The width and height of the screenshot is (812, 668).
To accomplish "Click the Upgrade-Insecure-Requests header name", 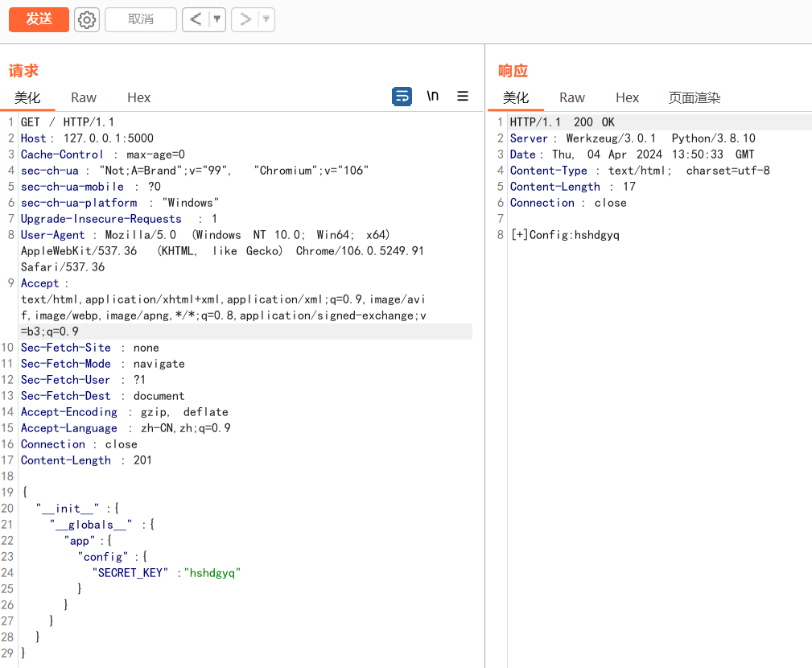I will pos(101,219).
